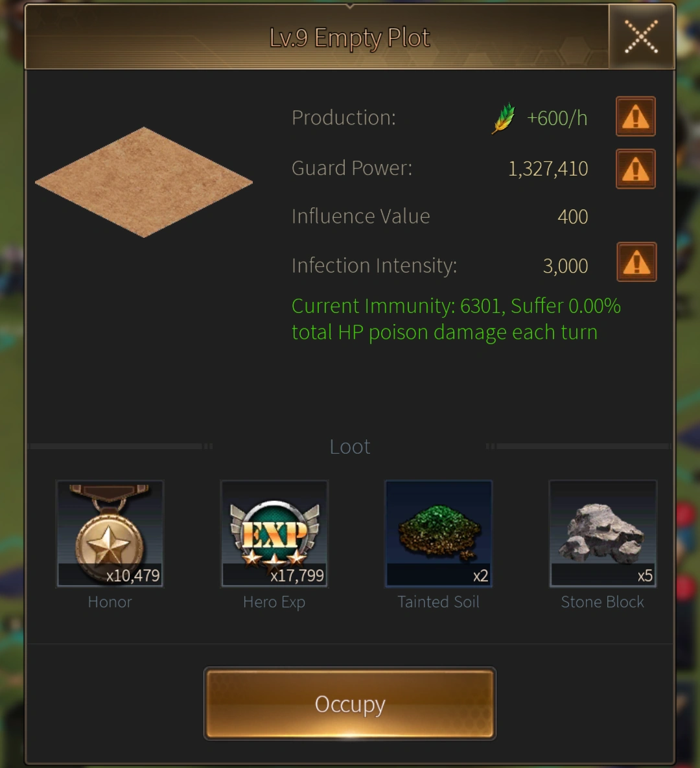
Task: Click the Loot section header
Action: (350, 447)
